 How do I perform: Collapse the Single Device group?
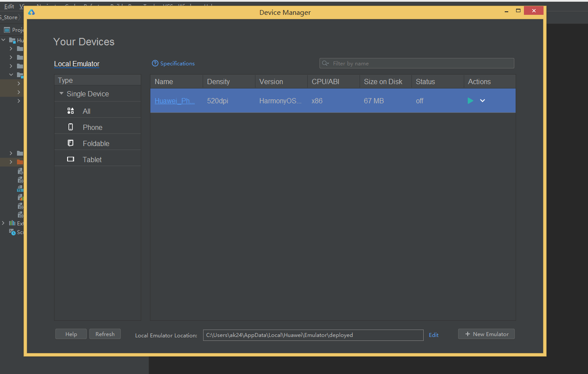point(62,93)
